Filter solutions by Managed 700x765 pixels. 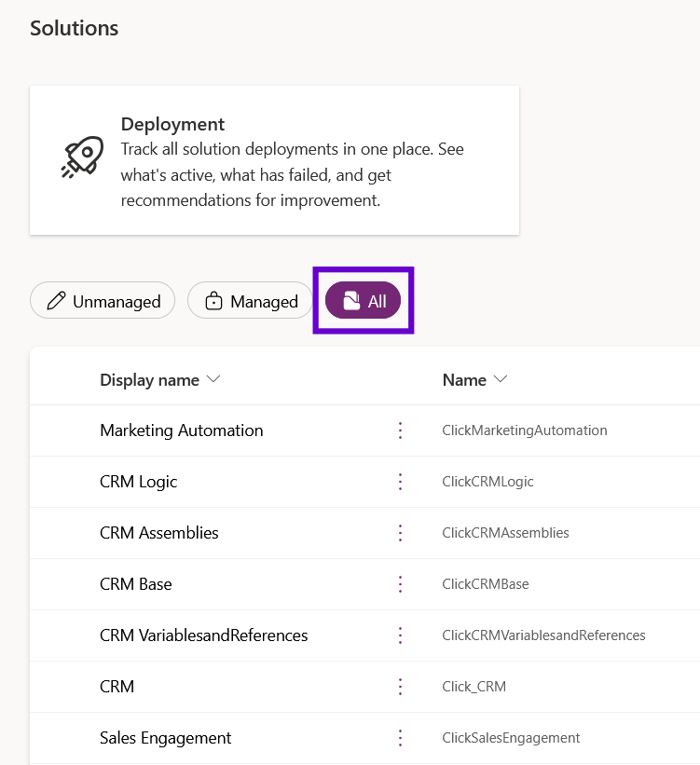(250, 301)
